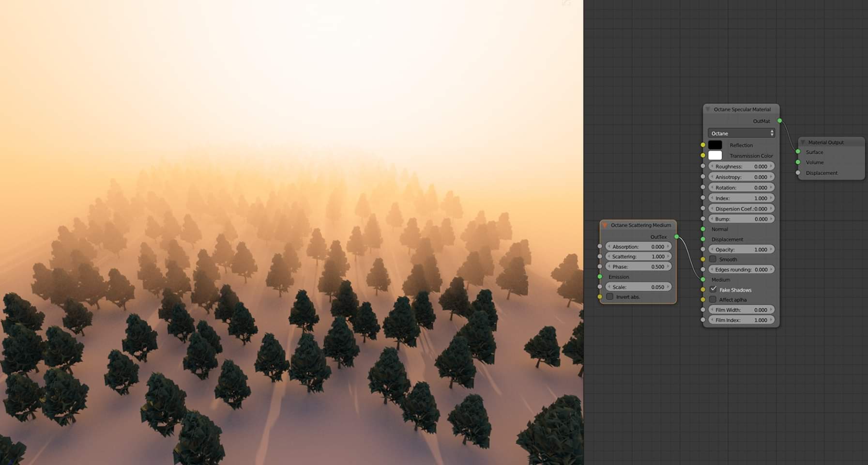Select the Index value field
Image resolution: width=868 pixels, height=465 pixels.
pyautogui.click(x=741, y=198)
